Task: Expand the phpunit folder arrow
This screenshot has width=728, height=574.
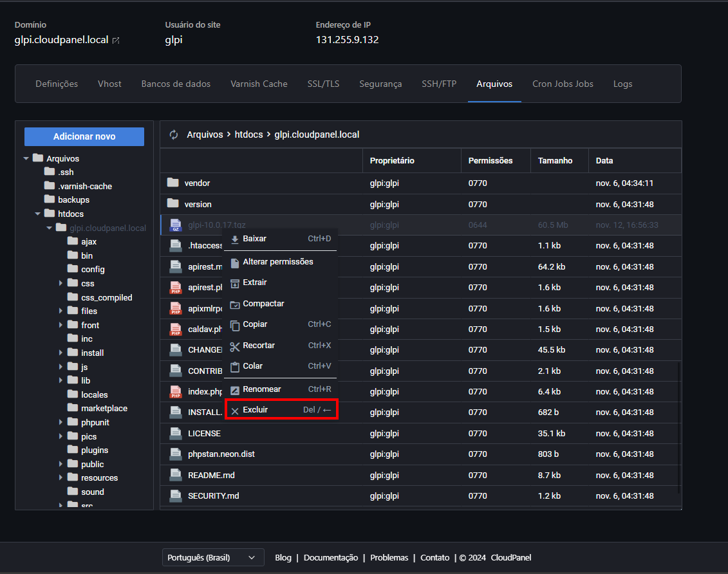Action: (61, 422)
